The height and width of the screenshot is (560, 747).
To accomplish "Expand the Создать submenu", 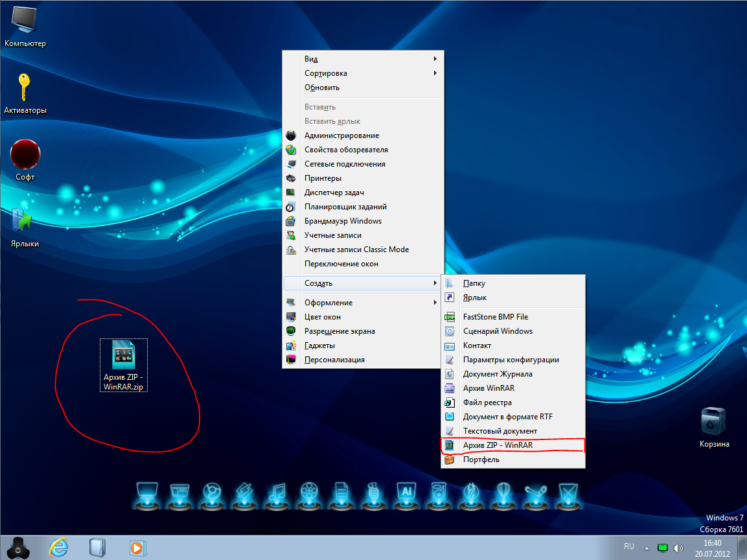I will tap(363, 283).
